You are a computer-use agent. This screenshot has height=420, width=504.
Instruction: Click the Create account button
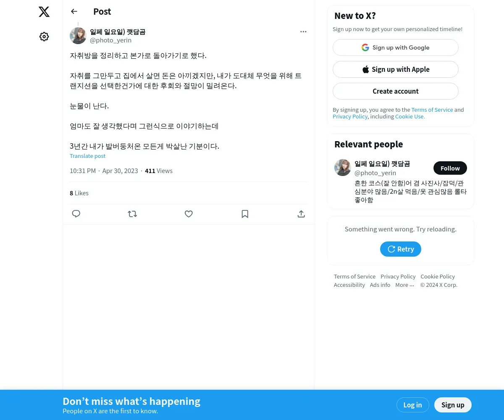click(x=396, y=91)
